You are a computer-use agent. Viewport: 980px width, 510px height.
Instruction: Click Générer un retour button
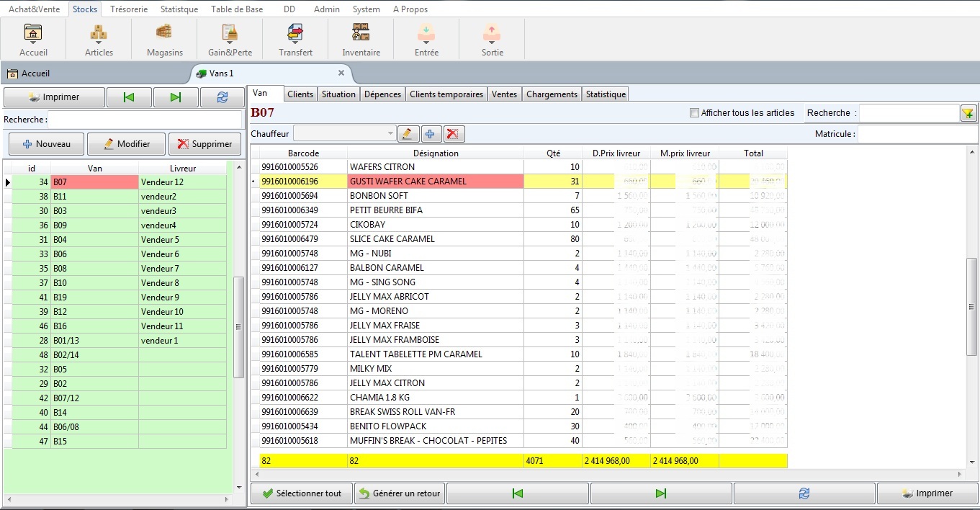[x=399, y=493]
